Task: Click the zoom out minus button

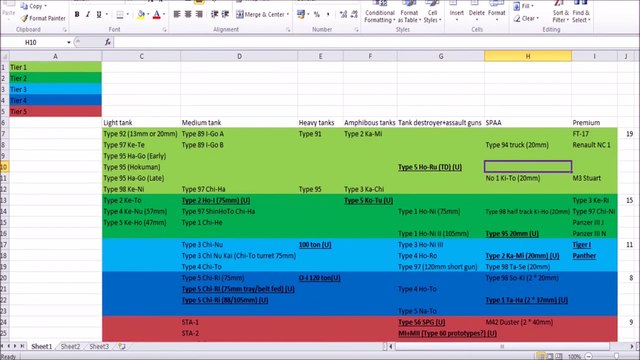Action: click(589, 356)
